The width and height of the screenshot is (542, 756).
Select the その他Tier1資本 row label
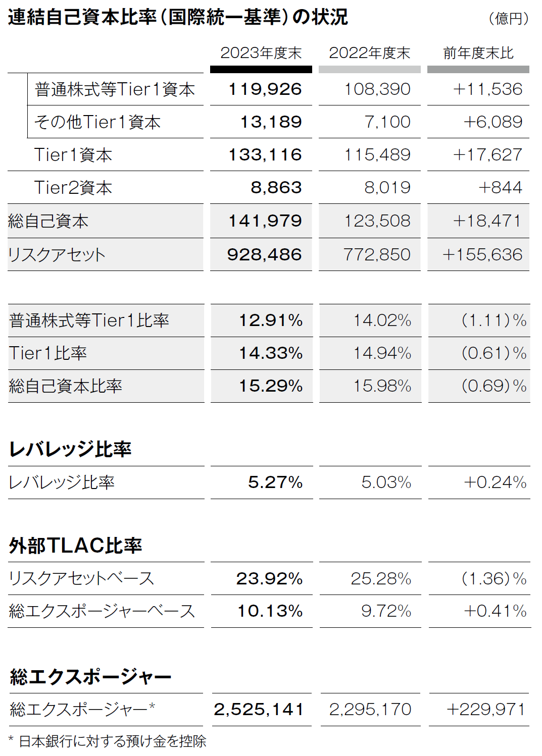point(97,122)
